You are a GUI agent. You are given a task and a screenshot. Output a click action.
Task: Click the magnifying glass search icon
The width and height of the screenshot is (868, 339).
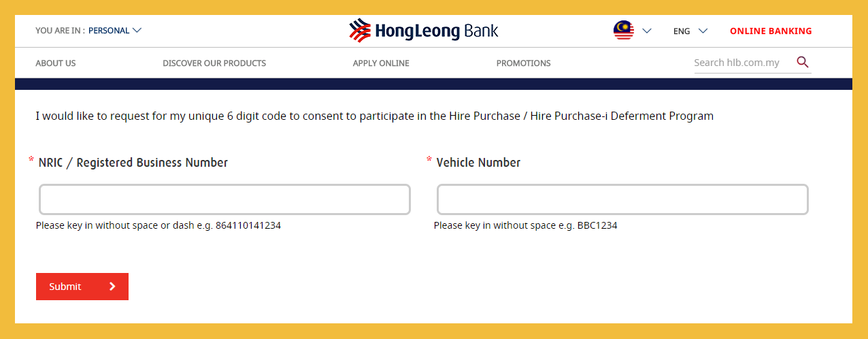tap(803, 63)
